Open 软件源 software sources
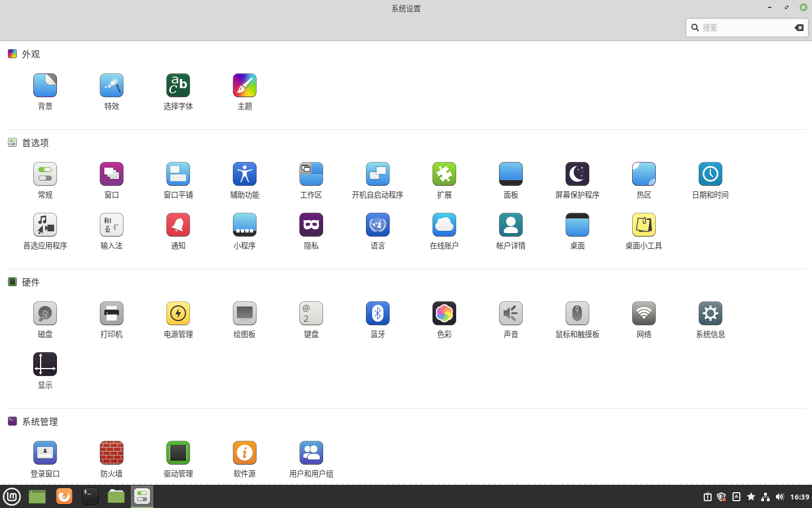The width and height of the screenshot is (812, 508). click(x=245, y=459)
